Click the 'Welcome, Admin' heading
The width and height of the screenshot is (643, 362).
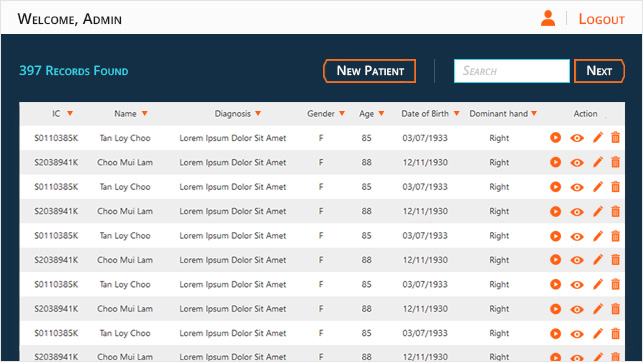pyautogui.click(x=70, y=19)
